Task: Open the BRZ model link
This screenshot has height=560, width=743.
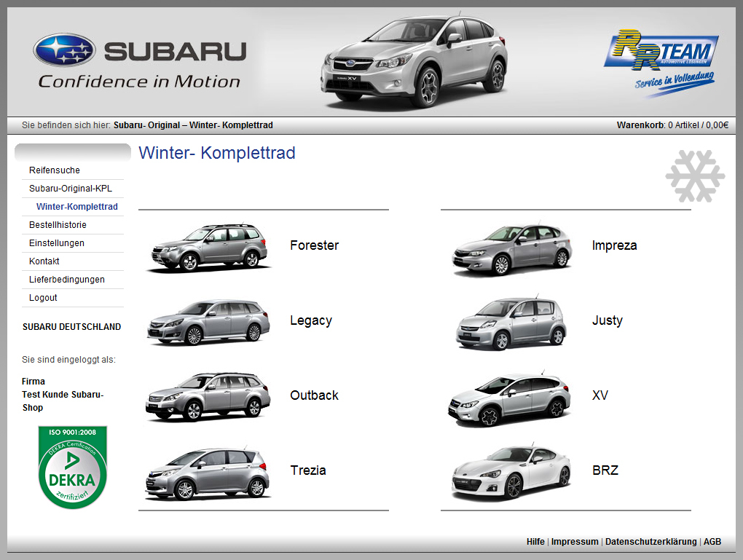Action: [x=605, y=470]
